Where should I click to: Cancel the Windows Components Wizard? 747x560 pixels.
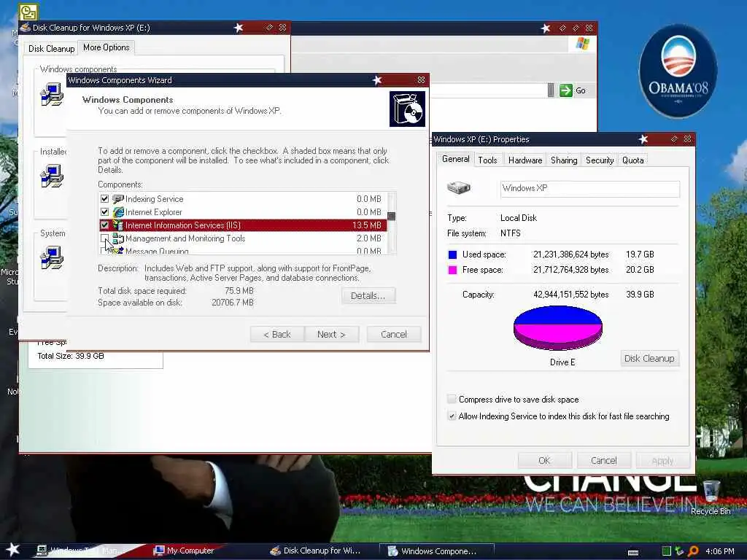[394, 334]
